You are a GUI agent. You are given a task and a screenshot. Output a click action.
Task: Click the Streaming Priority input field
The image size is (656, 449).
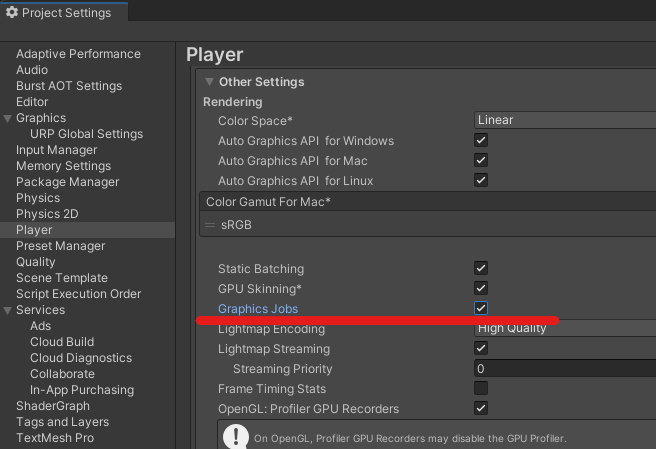(x=565, y=369)
